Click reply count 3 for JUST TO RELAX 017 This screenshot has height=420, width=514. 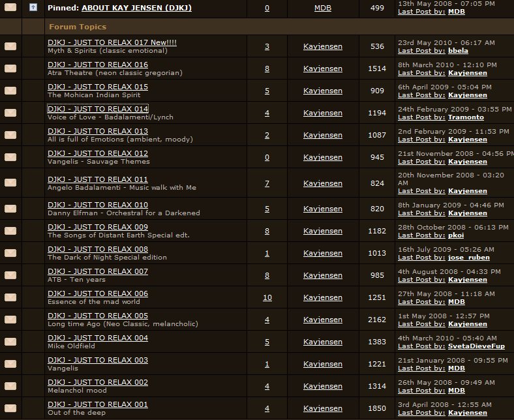267,46
